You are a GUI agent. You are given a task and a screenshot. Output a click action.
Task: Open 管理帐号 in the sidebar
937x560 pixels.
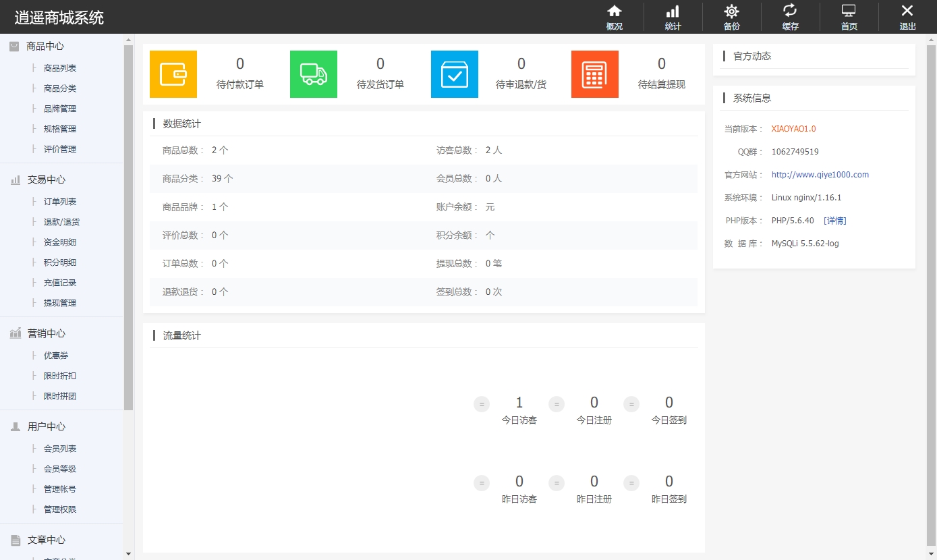[60, 489]
